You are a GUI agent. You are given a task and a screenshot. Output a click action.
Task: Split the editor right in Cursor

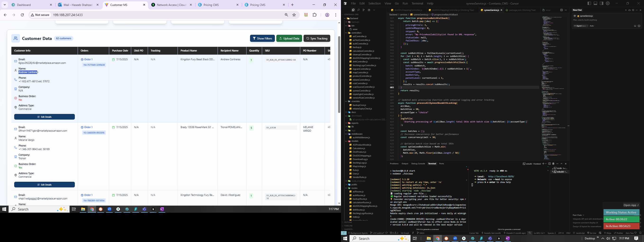coord(562,10)
